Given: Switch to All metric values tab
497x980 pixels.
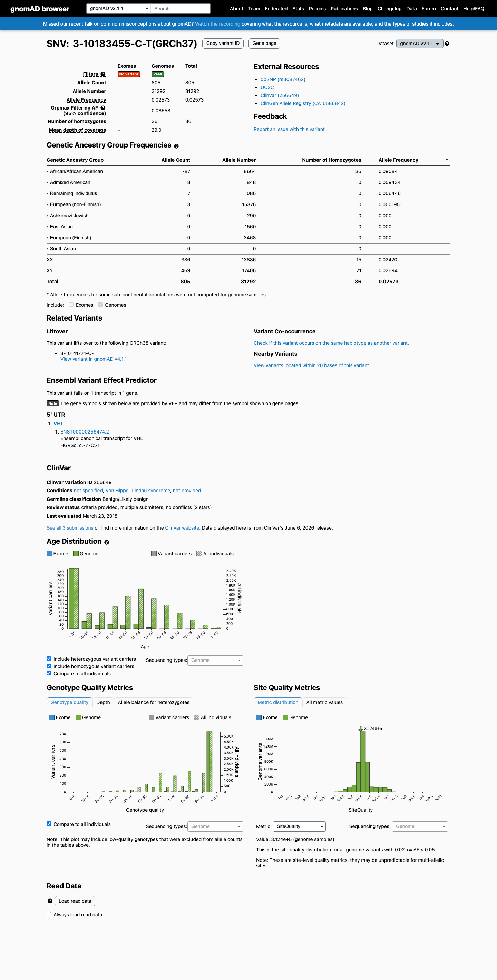Looking at the screenshot, I should click(324, 702).
